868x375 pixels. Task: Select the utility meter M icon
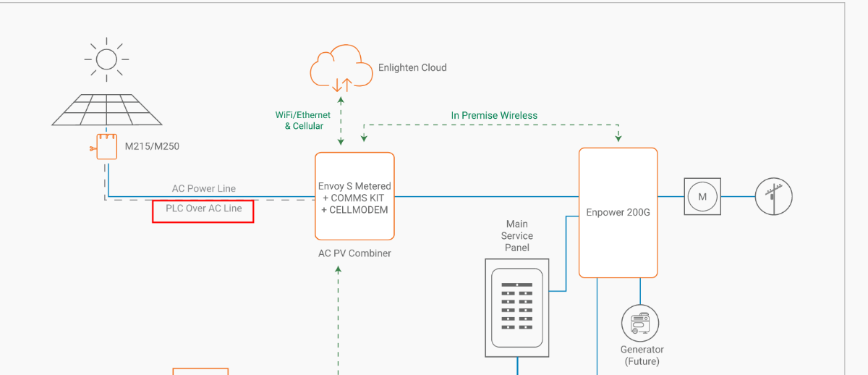tap(702, 196)
